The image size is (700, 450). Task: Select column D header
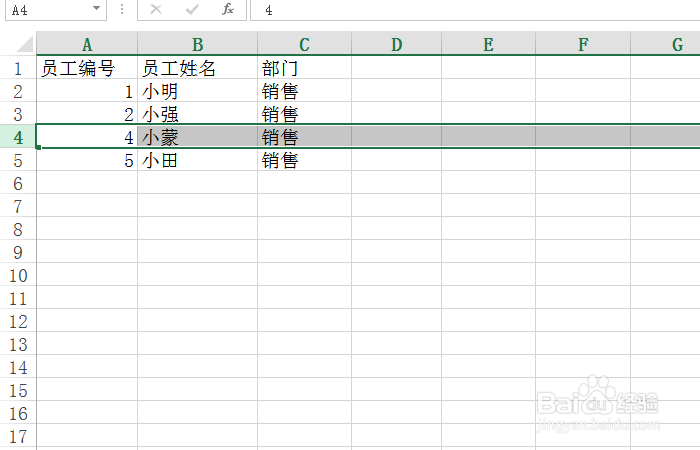point(396,45)
